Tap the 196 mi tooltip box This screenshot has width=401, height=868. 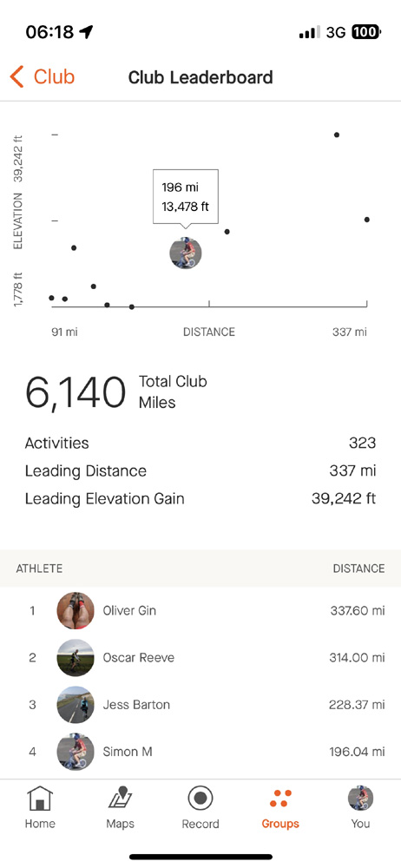click(x=186, y=197)
